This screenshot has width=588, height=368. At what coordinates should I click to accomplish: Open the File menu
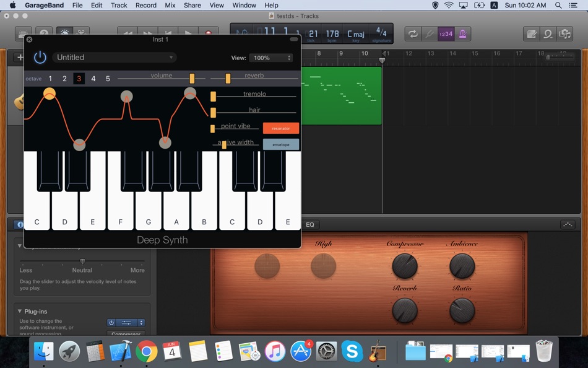(x=77, y=5)
